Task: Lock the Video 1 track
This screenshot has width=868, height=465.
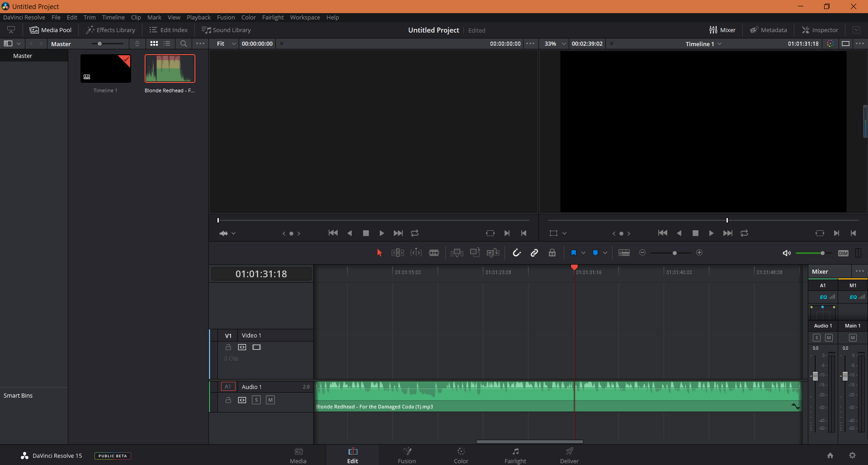Action: (x=228, y=347)
